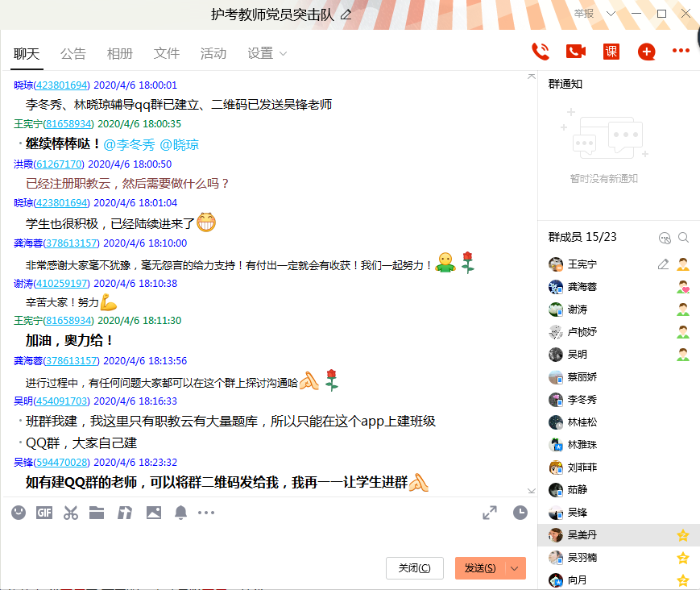Search group members with magnifier icon

point(683,238)
